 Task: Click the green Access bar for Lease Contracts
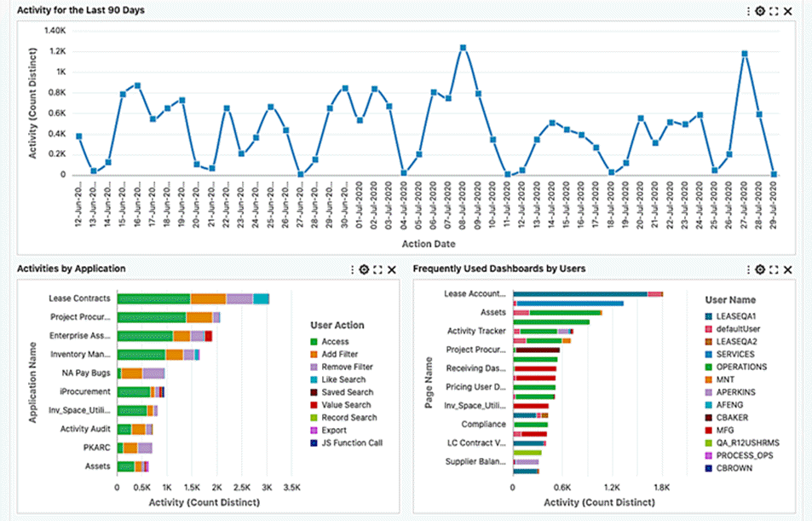coord(154,299)
